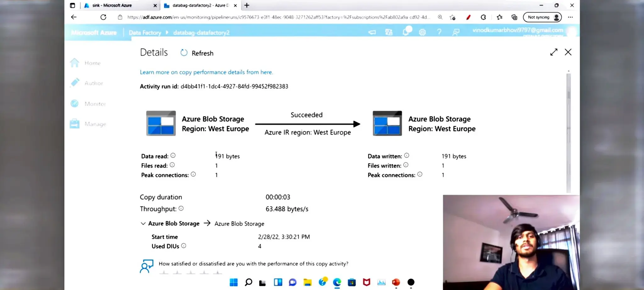
Task: Open browser Settings and more menu
Action: point(570,17)
